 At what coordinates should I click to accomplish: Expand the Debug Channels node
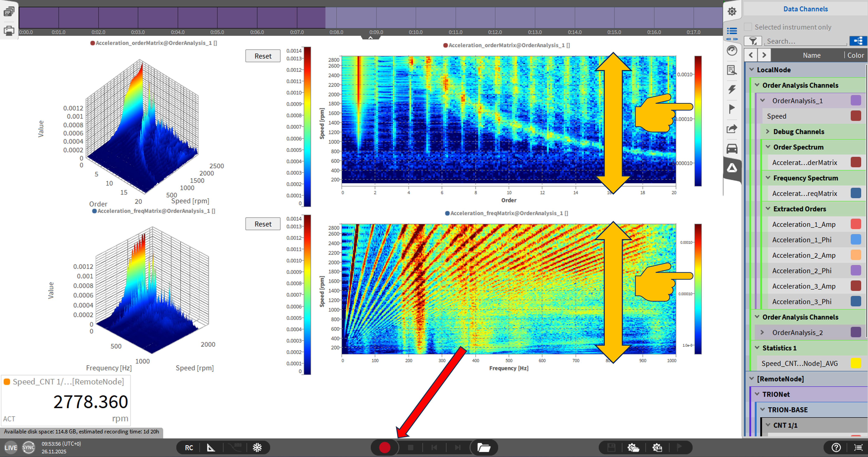[x=768, y=132]
